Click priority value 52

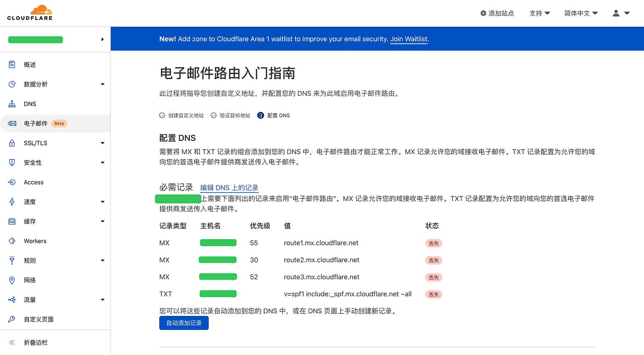pyautogui.click(x=254, y=277)
